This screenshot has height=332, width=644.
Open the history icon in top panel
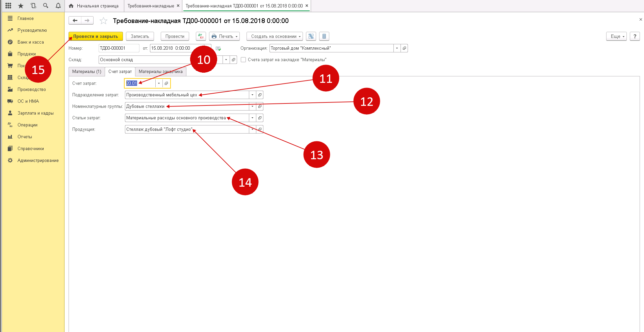[33, 6]
